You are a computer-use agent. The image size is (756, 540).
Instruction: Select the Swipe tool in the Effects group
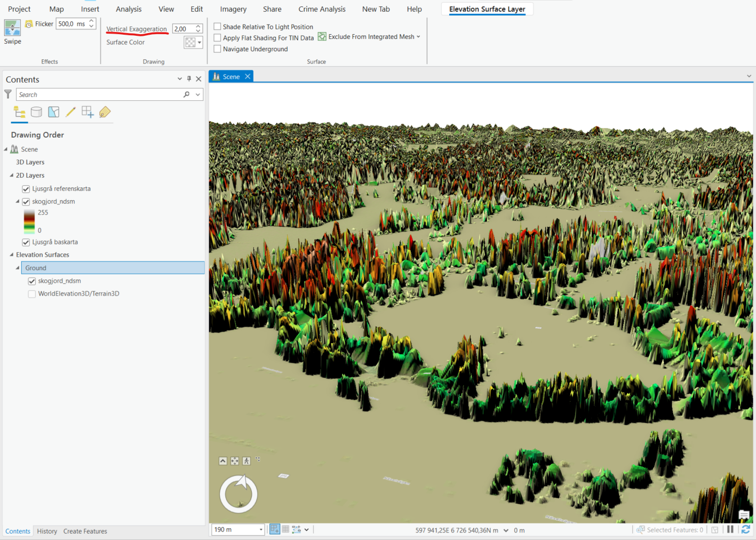tap(12, 30)
